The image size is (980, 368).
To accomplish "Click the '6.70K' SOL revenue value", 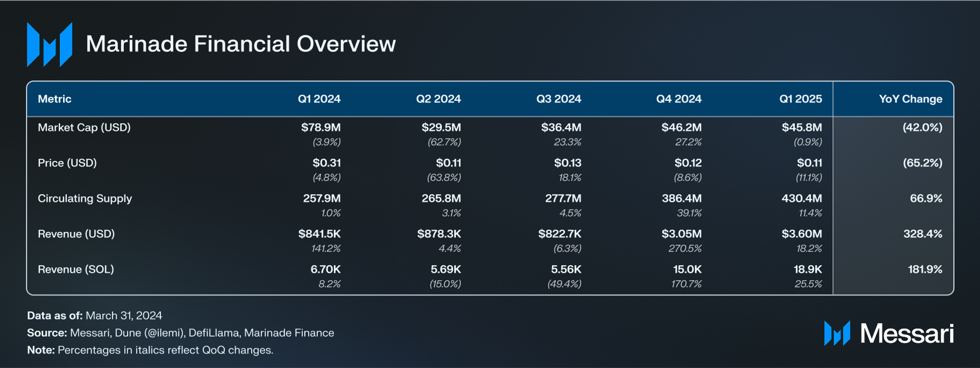I will (325, 270).
